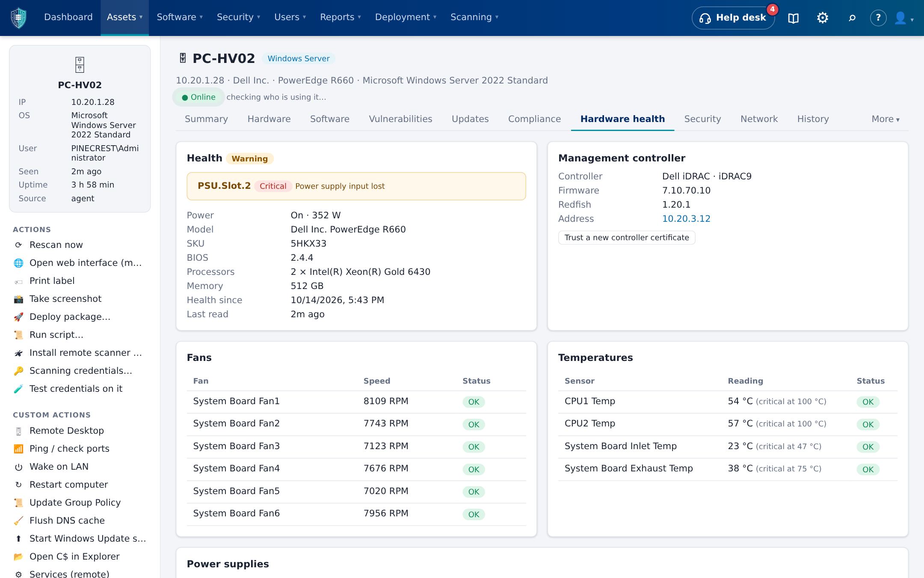The height and width of the screenshot is (578, 924).
Task: Expand the Software menu in navbar
Action: pos(180,17)
